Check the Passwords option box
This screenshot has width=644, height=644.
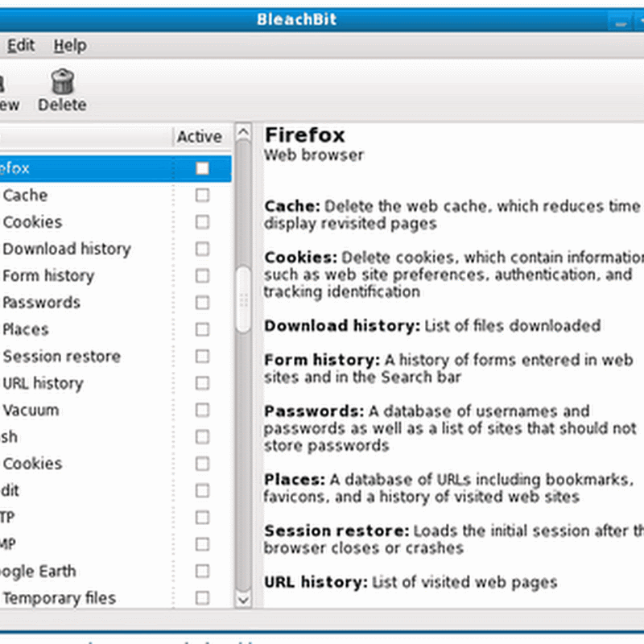202,303
